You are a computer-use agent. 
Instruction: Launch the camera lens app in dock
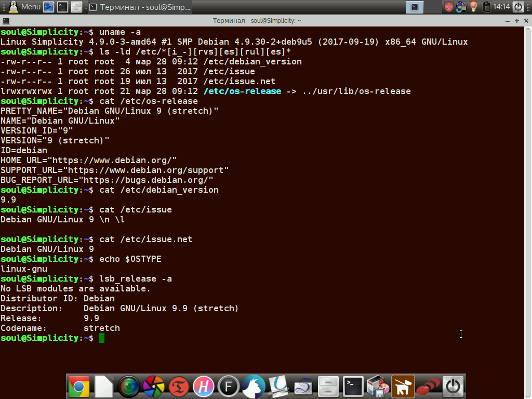[x=129, y=387]
